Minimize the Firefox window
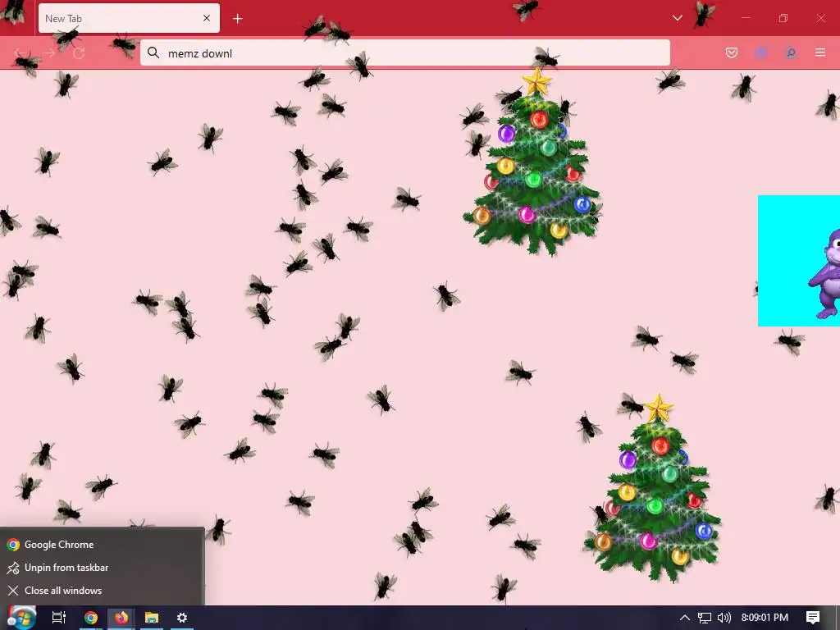This screenshot has width=840, height=630. [745, 18]
